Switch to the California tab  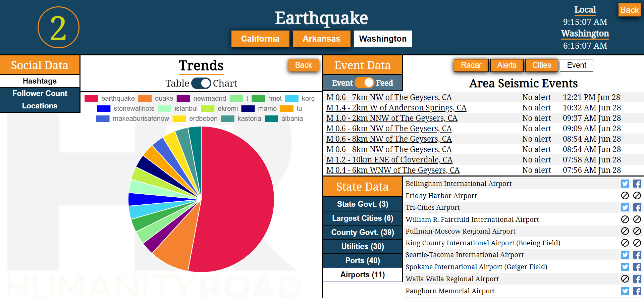click(x=260, y=39)
